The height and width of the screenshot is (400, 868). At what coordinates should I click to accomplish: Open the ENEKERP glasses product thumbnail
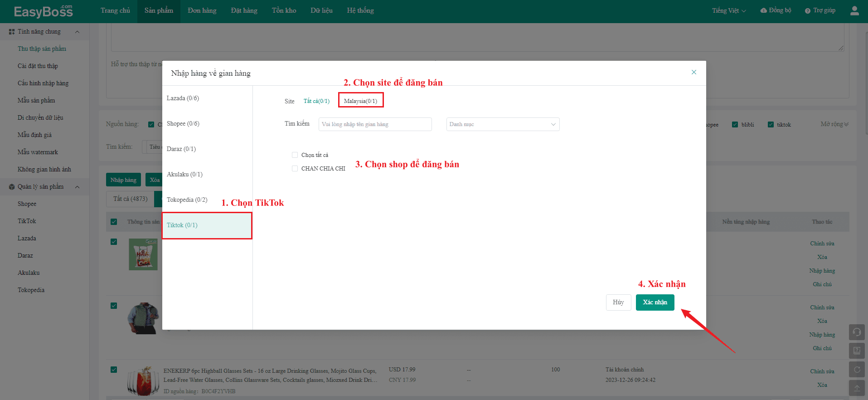point(143,381)
